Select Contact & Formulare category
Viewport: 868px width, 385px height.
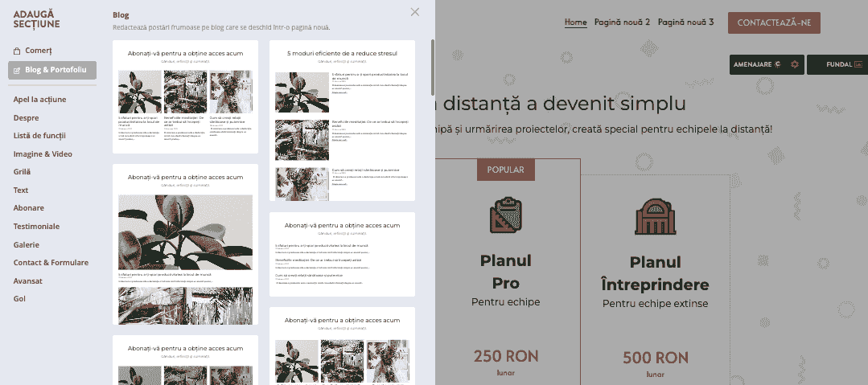coord(51,263)
